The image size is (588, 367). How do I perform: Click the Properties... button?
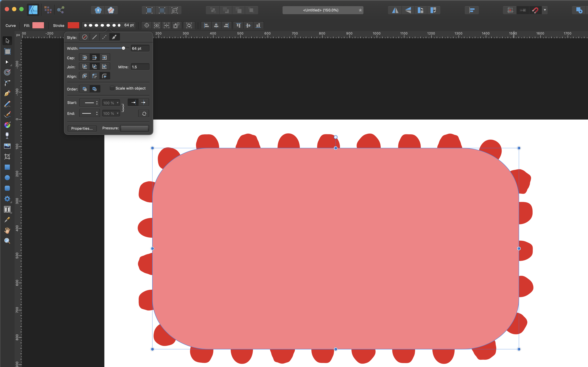tap(82, 128)
